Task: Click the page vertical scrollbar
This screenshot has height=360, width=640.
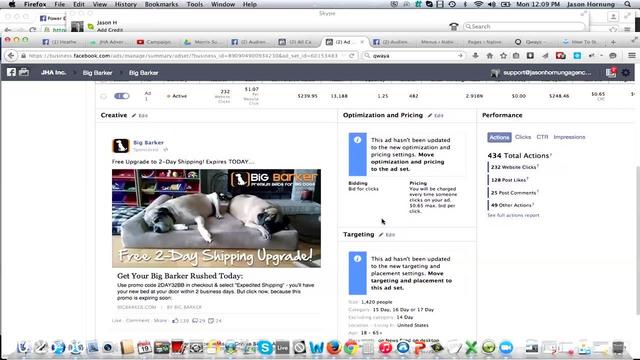Action: click(638, 241)
